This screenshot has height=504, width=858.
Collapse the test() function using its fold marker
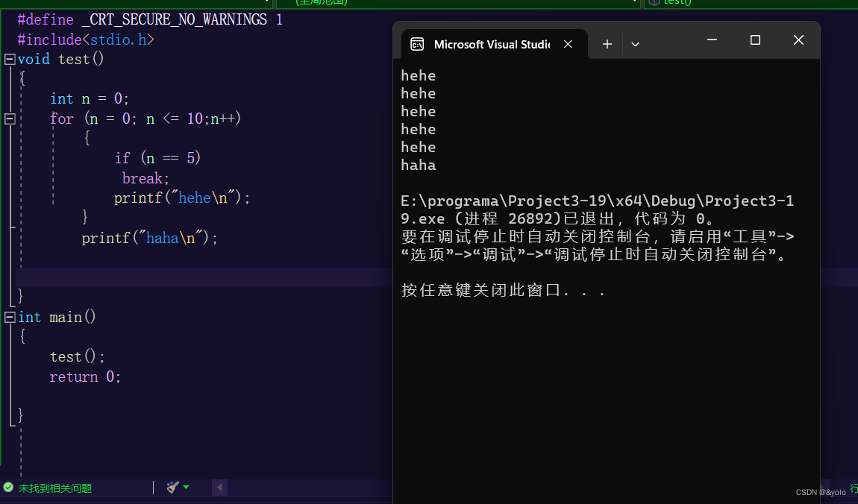[x=9, y=58]
